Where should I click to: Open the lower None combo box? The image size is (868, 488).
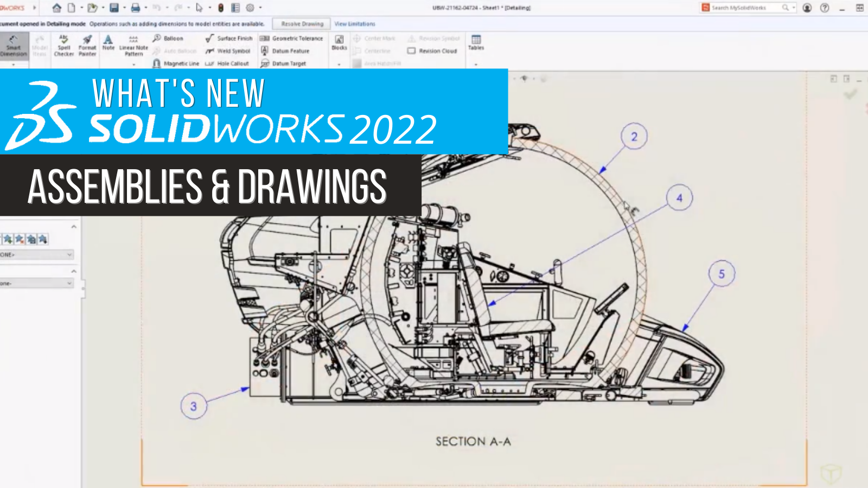coord(36,283)
